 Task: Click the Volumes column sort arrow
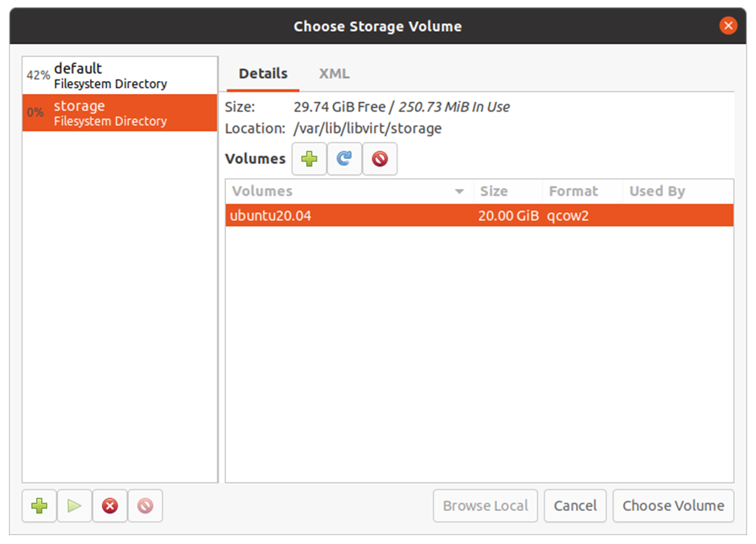click(x=459, y=191)
